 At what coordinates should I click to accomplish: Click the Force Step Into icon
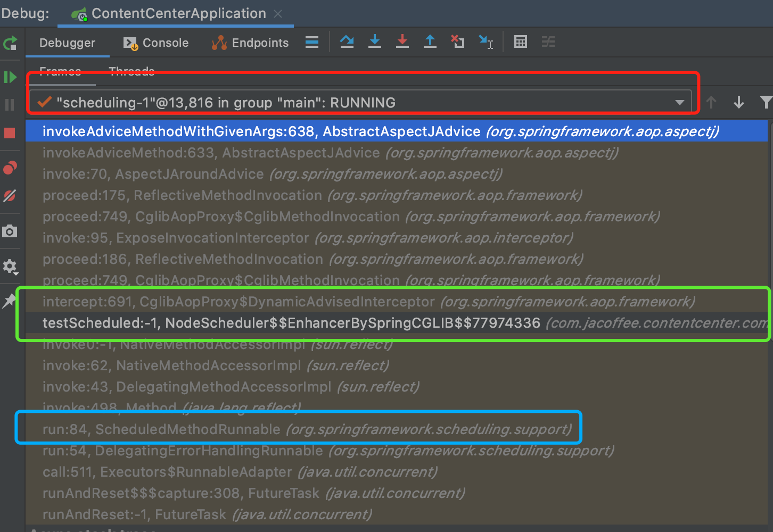[x=402, y=41]
